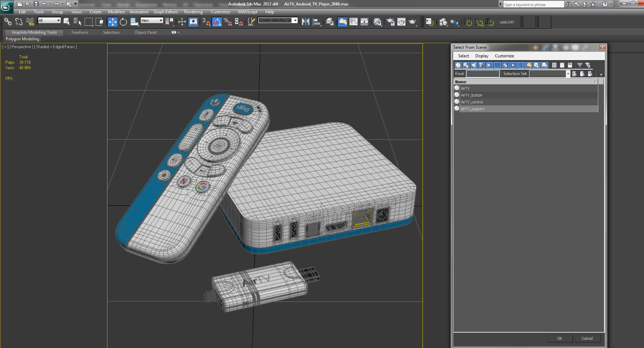Open the Curve Editor

pyautogui.click(x=353, y=21)
